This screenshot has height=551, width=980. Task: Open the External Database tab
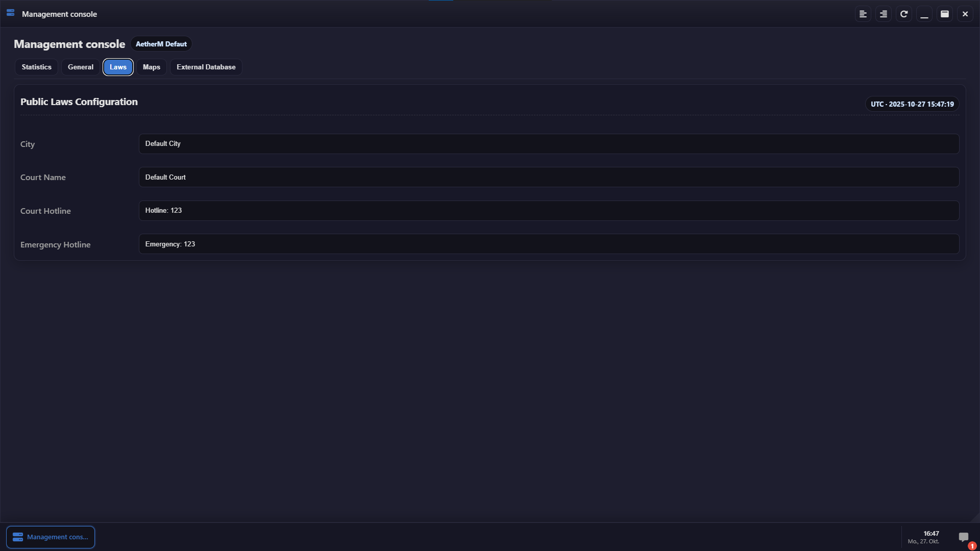(206, 67)
